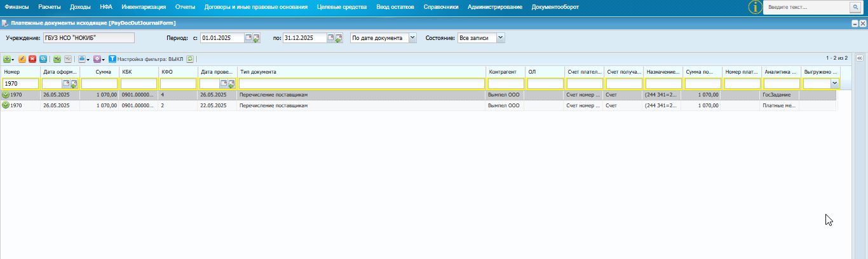Click the Сумма filter input field
The width and height of the screenshot is (868, 259).
point(100,83)
